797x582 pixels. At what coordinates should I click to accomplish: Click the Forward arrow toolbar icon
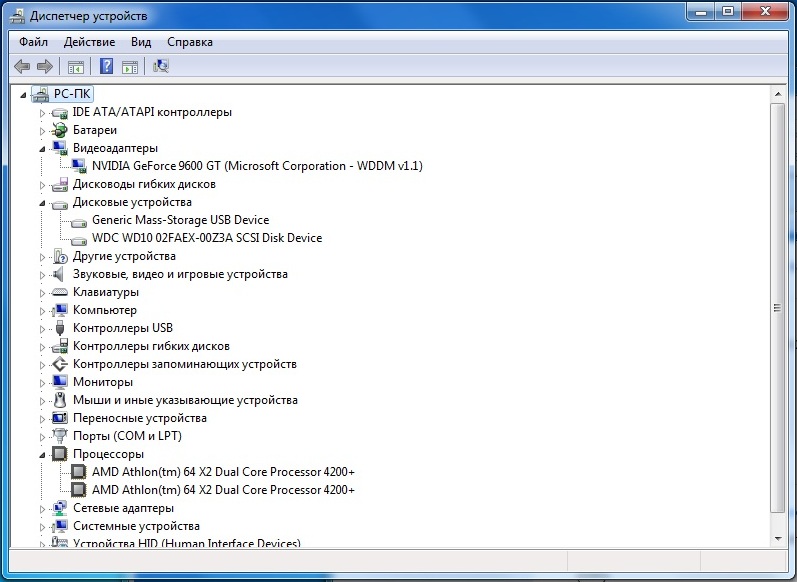pyautogui.click(x=45, y=66)
